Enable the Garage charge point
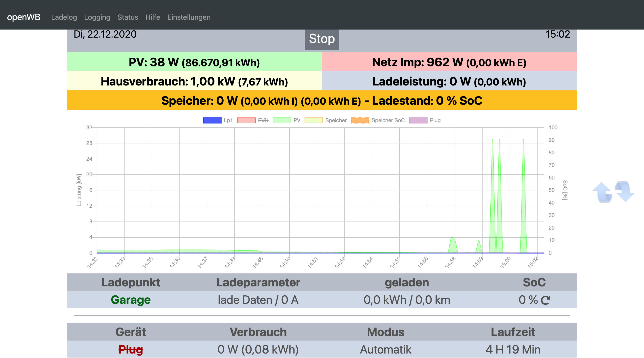This screenshot has height=358, width=644. [x=131, y=300]
